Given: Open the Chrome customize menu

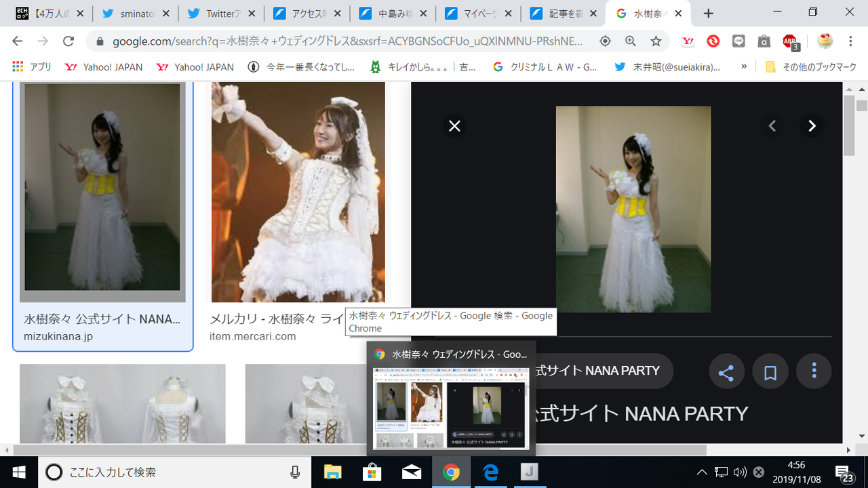Looking at the screenshot, I should click(x=850, y=41).
